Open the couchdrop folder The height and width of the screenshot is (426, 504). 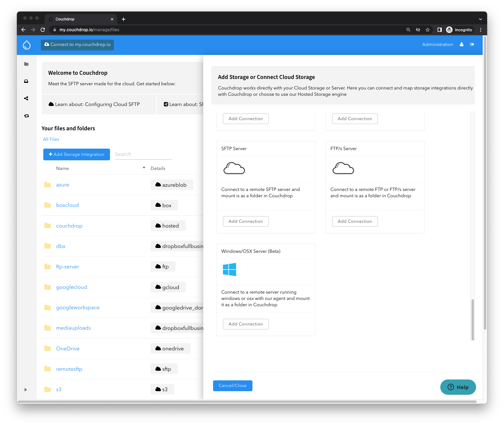pos(69,226)
